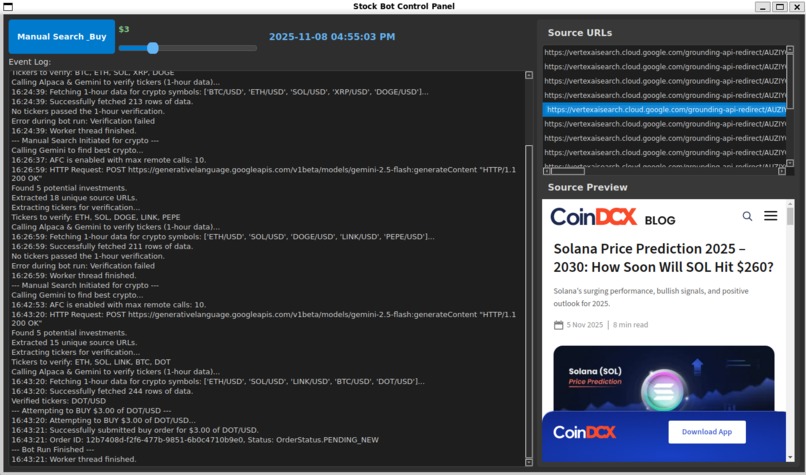Open the search icon in CoinDCX preview

[x=747, y=216]
